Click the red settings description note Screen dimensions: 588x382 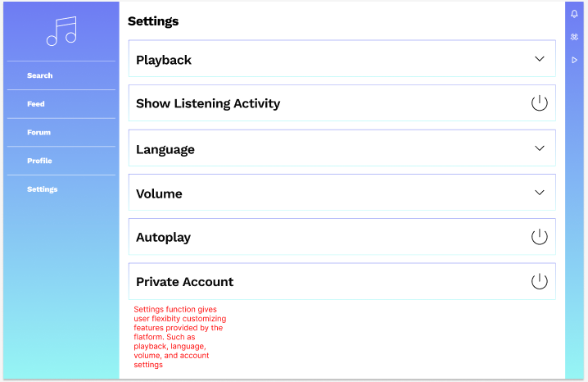(180, 337)
